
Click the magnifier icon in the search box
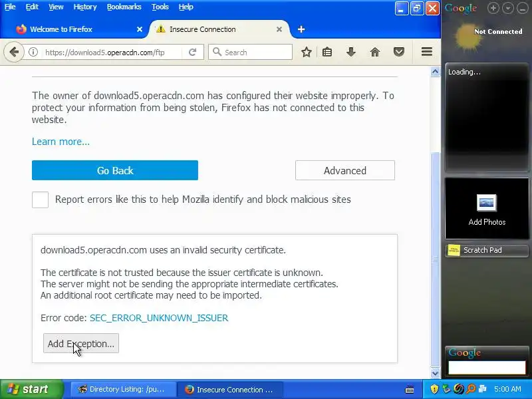(217, 52)
